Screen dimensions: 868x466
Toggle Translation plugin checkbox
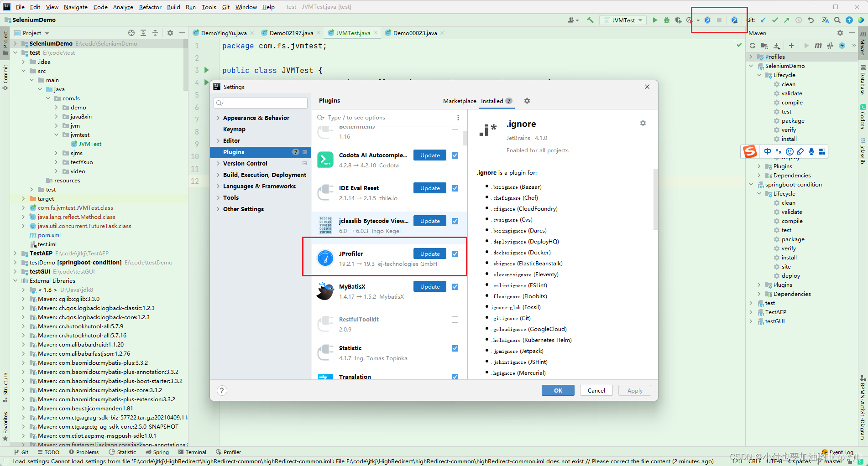[455, 377]
